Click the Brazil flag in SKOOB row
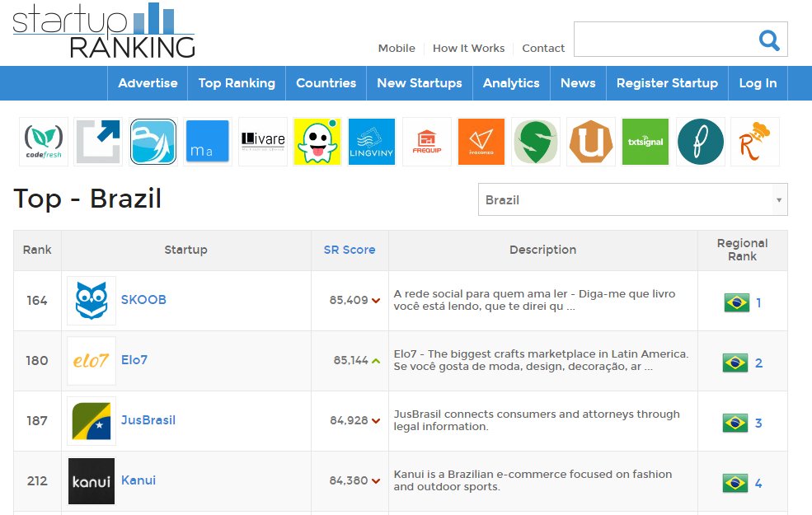The height and width of the screenshot is (515, 812). click(x=736, y=302)
